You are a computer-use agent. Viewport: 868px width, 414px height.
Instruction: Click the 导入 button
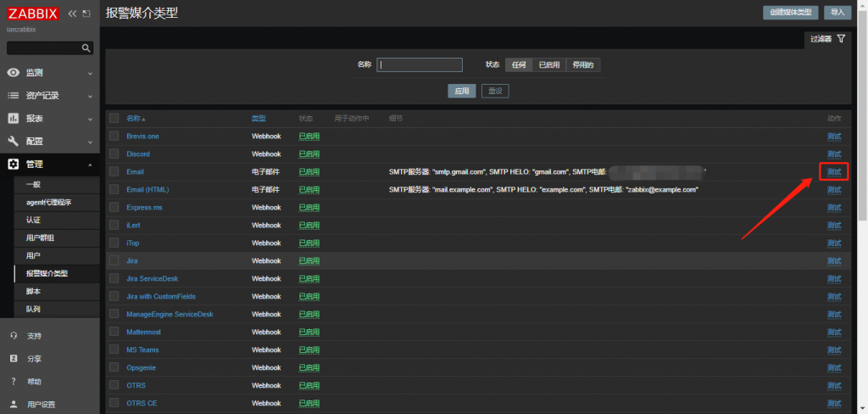[x=837, y=13]
